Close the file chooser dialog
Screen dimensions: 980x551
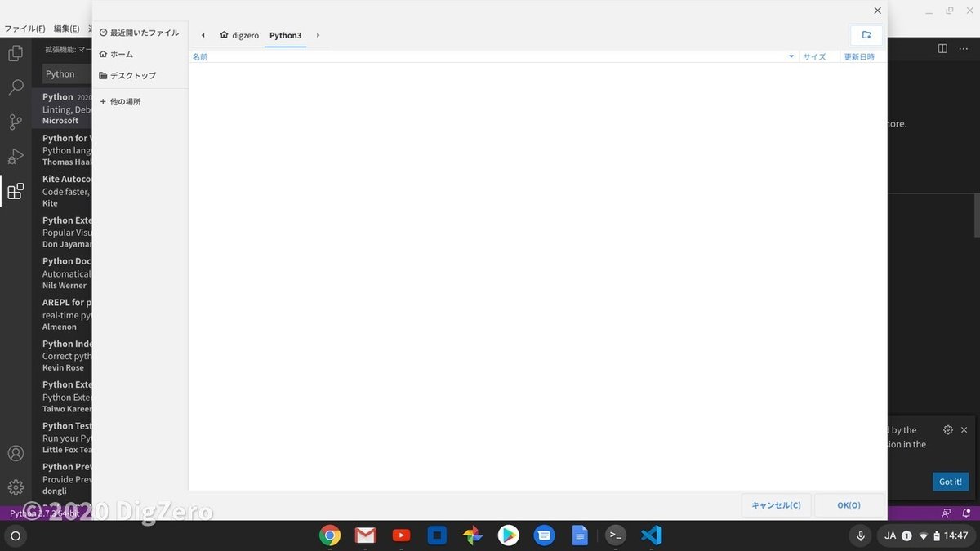878,11
